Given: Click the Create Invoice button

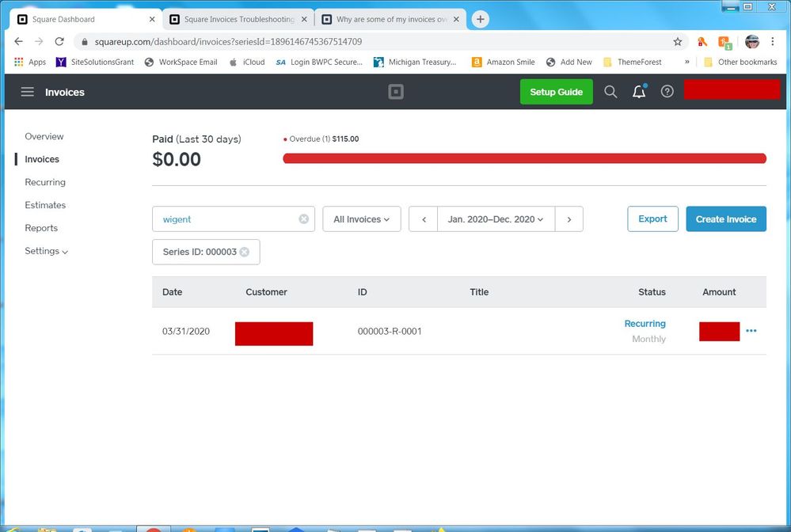Looking at the screenshot, I should 726,219.
